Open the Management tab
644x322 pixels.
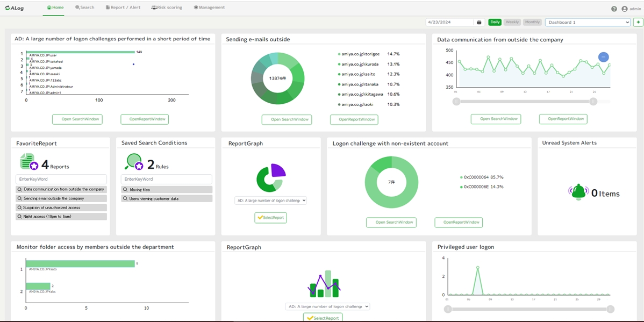point(209,8)
